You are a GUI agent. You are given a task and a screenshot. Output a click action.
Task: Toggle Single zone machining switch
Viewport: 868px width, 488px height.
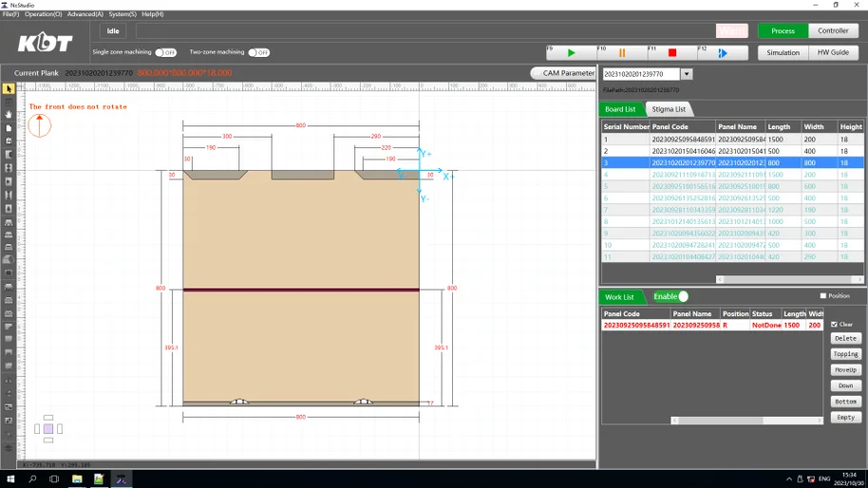(x=165, y=52)
